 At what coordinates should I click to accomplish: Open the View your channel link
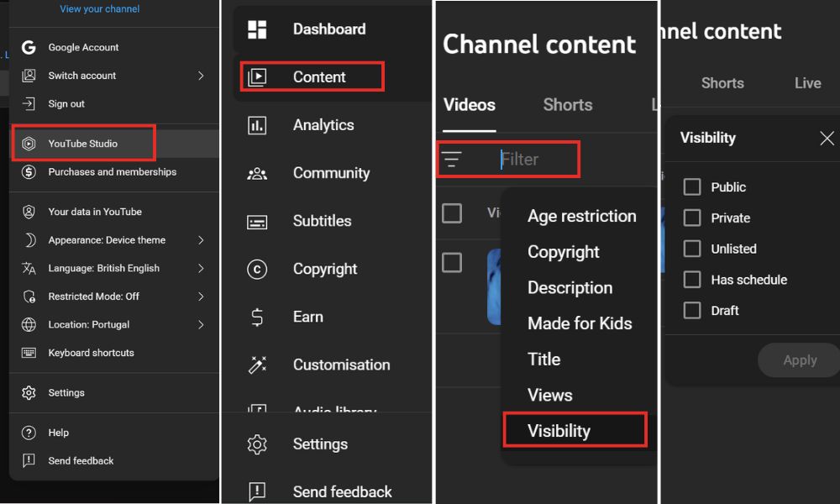tap(100, 8)
